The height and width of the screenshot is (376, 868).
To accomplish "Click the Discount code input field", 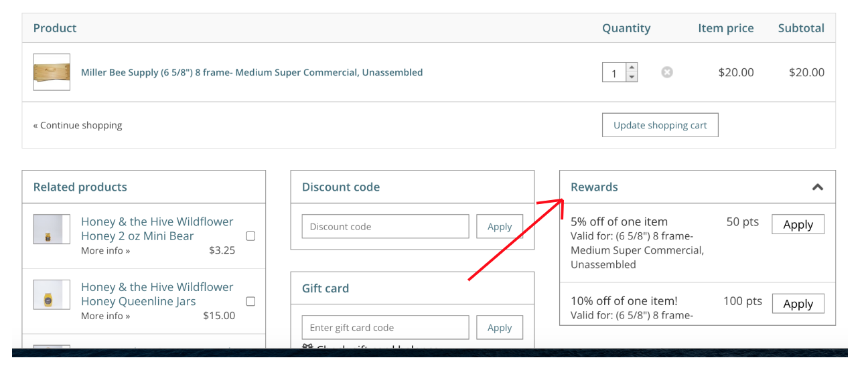I will click(x=385, y=227).
